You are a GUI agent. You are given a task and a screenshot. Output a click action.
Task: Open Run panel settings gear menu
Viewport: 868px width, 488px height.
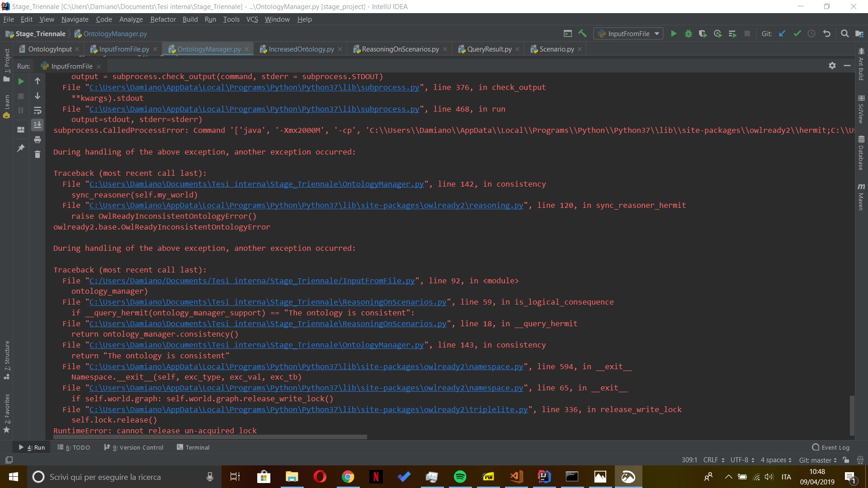832,66
